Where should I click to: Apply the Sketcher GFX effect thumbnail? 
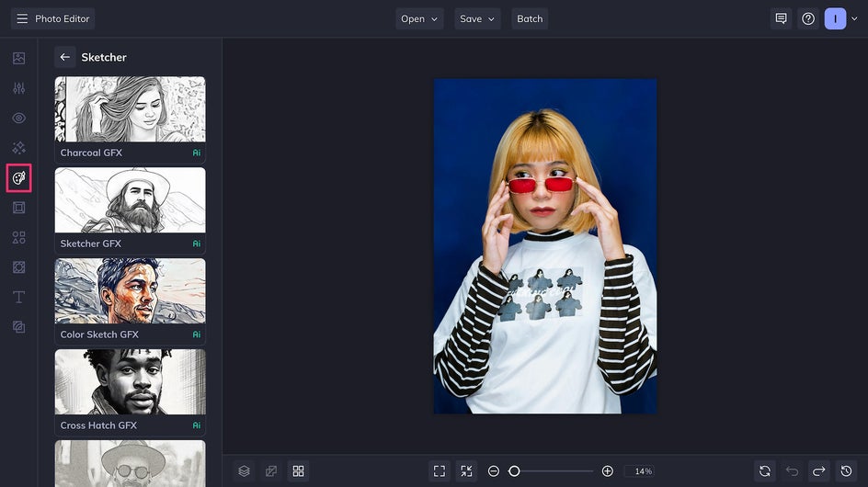[x=130, y=200]
